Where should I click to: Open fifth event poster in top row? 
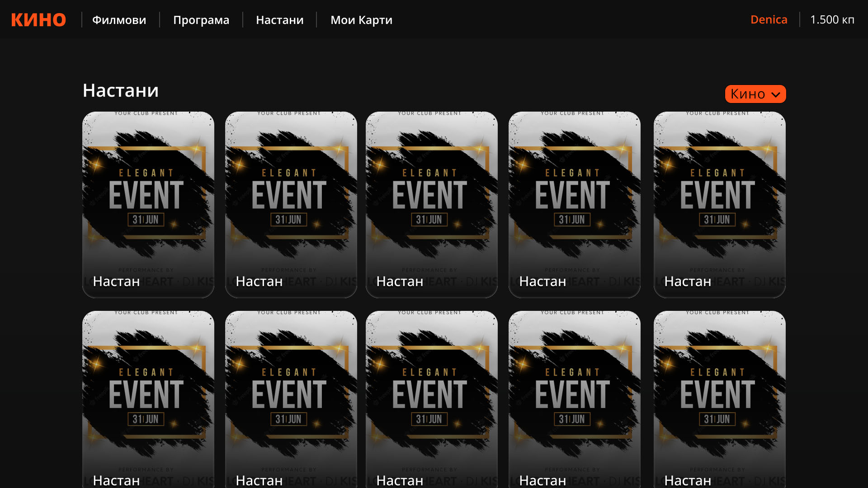click(x=719, y=199)
